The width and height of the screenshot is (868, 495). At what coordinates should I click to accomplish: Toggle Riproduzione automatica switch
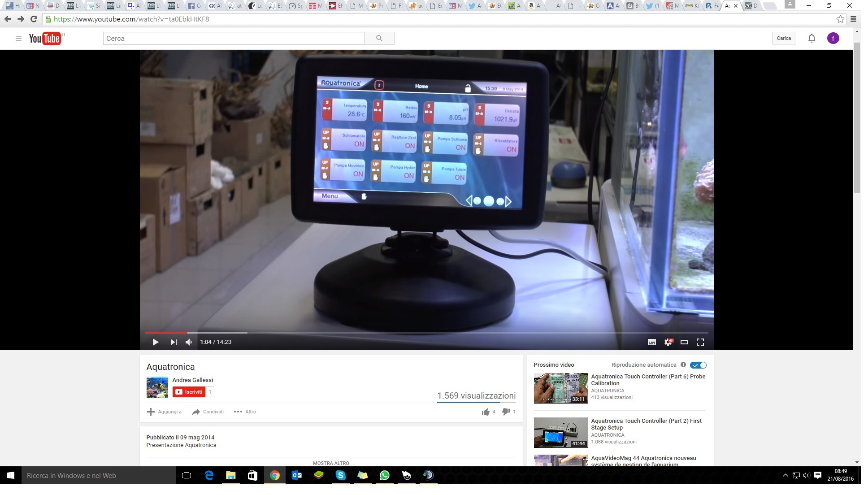(x=698, y=365)
